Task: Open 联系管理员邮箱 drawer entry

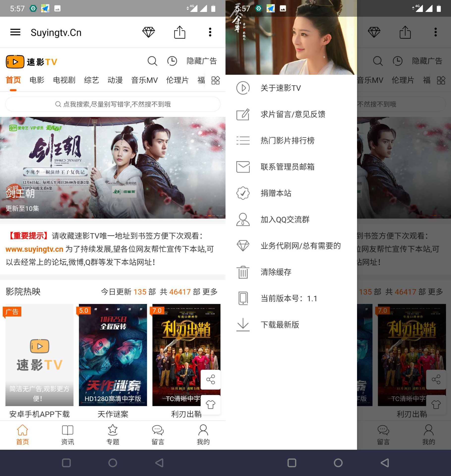Action: (x=291, y=167)
